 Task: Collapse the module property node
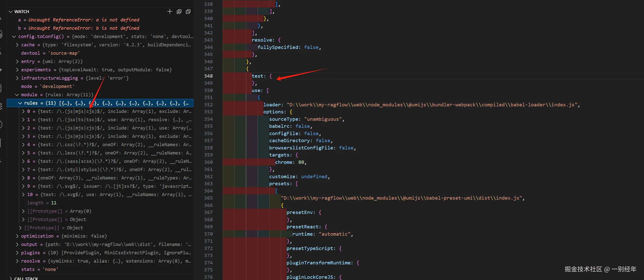point(17,95)
